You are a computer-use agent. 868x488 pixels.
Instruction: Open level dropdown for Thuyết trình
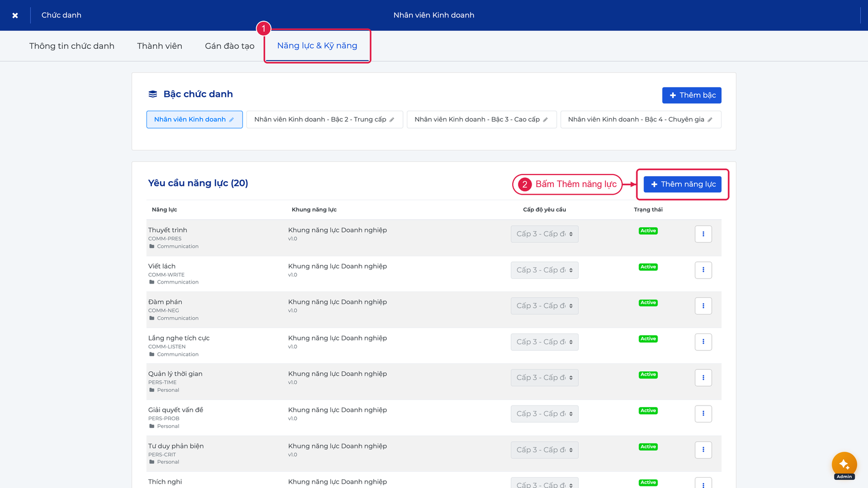click(x=545, y=234)
